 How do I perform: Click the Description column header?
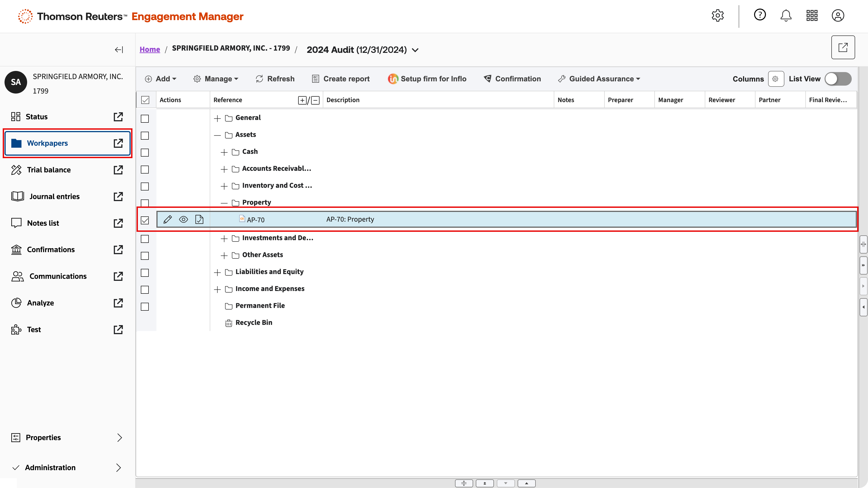pyautogui.click(x=438, y=100)
